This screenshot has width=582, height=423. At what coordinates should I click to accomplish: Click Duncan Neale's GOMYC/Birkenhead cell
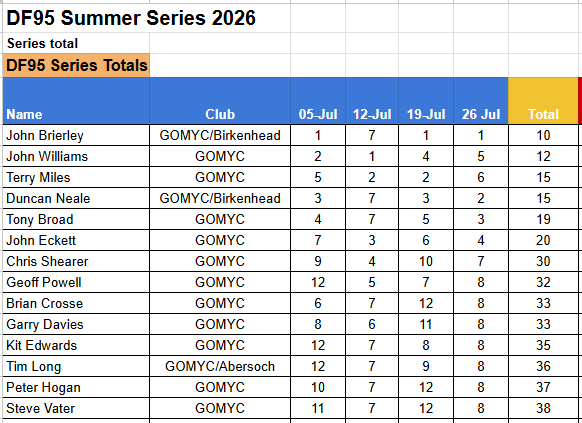click(220, 198)
